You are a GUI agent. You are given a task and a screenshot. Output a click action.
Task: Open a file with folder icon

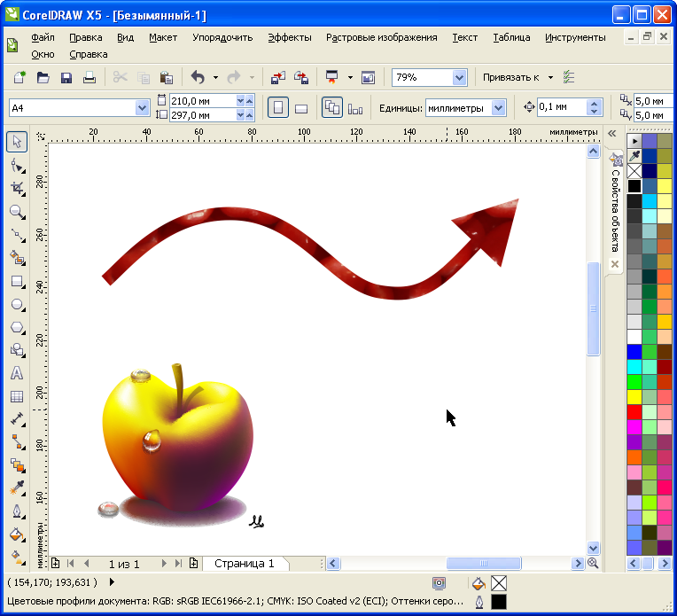pos(43,78)
